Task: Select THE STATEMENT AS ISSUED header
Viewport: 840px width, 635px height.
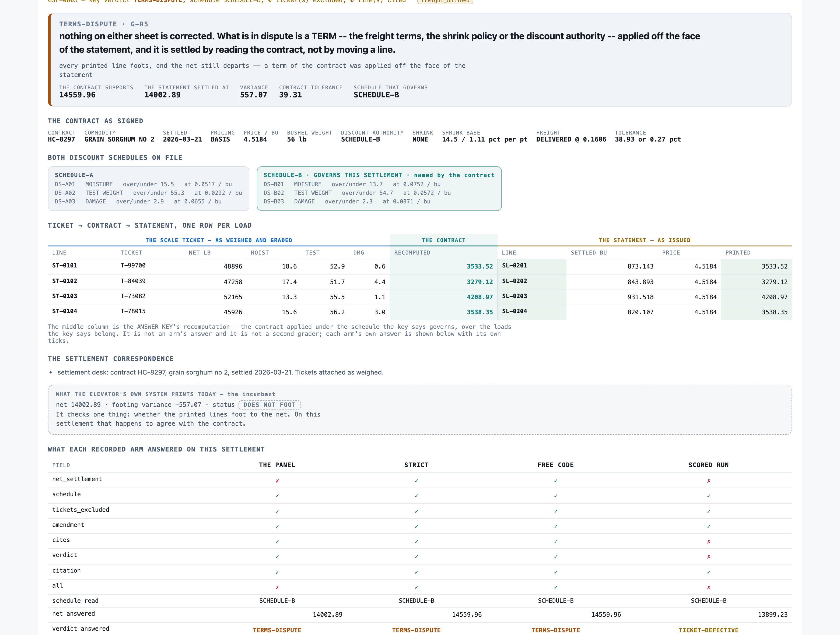Action: click(x=645, y=240)
